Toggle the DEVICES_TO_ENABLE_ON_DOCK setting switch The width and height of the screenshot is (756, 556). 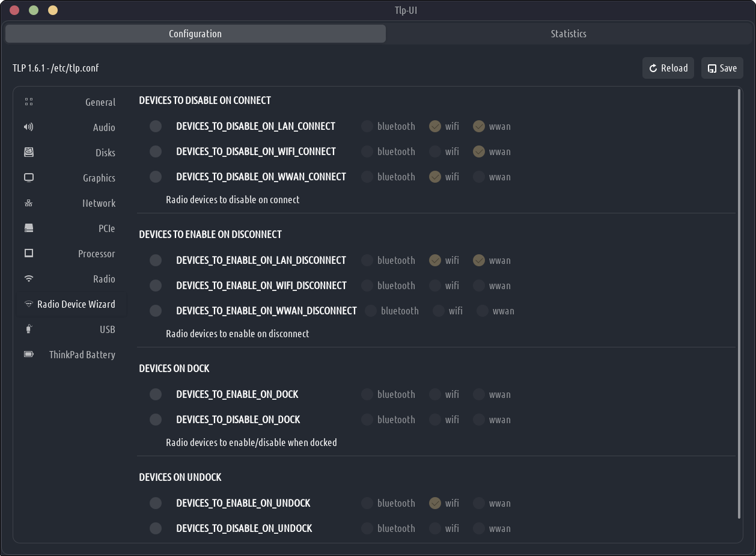(156, 394)
